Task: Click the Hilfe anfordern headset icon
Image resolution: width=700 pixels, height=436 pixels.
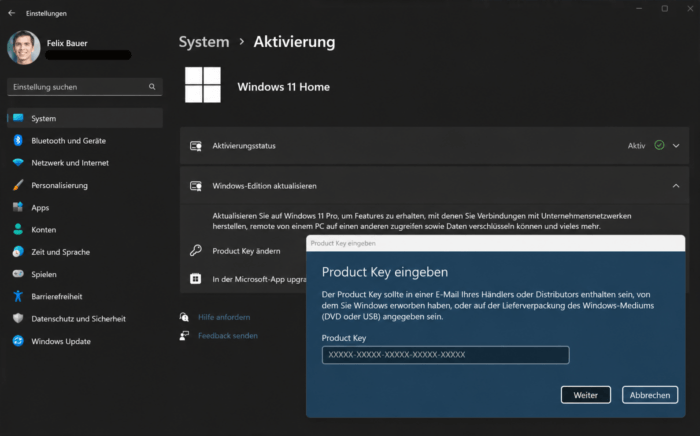Action: (x=184, y=317)
